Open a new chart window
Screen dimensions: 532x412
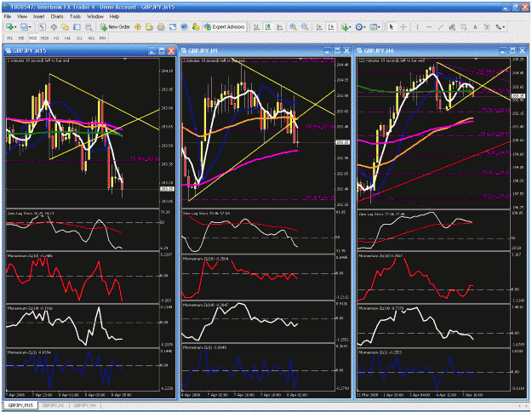coord(9,26)
